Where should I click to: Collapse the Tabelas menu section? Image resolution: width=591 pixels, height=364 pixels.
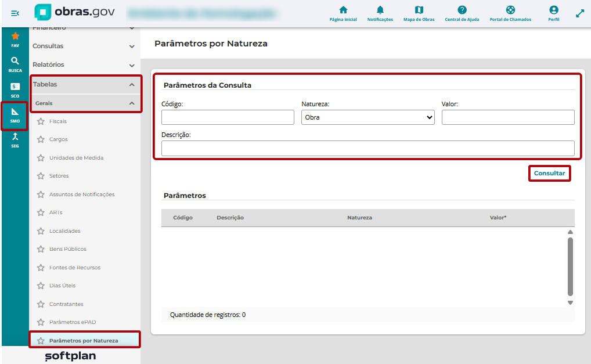(x=85, y=84)
